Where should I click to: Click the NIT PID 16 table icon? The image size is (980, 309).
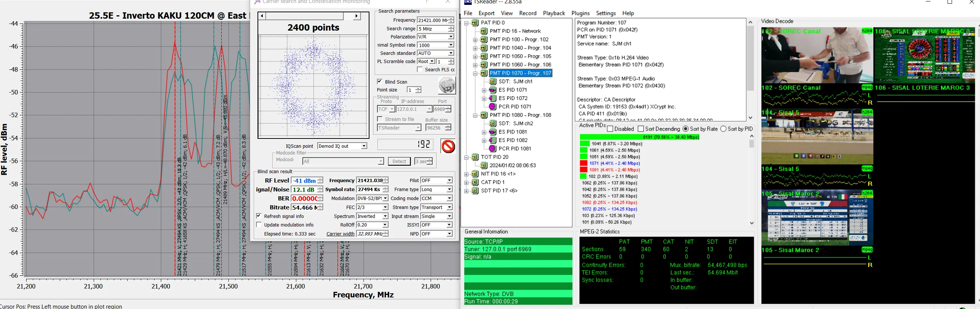tap(475, 174)
